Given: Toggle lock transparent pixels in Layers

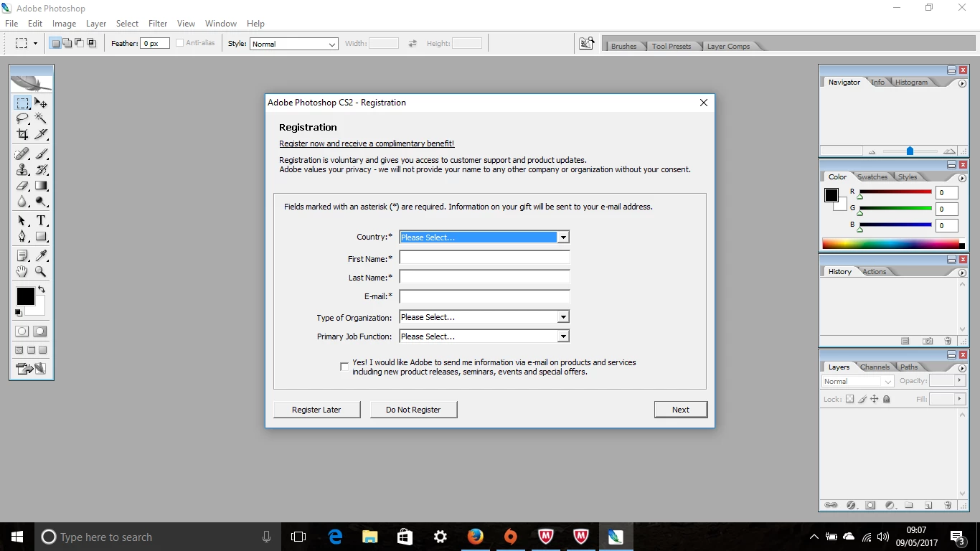Looking at the screenshot, I should [850, 399].
